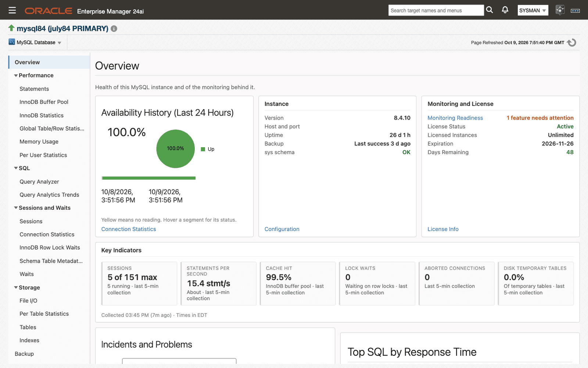Open the SYSMAN user dropdown
This screenshot has width=588, height=368.
[533, 10]
